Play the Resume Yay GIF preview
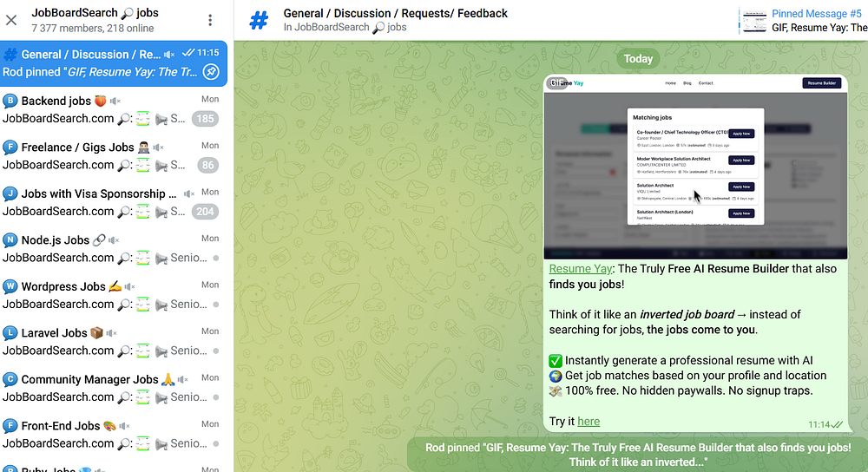 tap(695, 167)
